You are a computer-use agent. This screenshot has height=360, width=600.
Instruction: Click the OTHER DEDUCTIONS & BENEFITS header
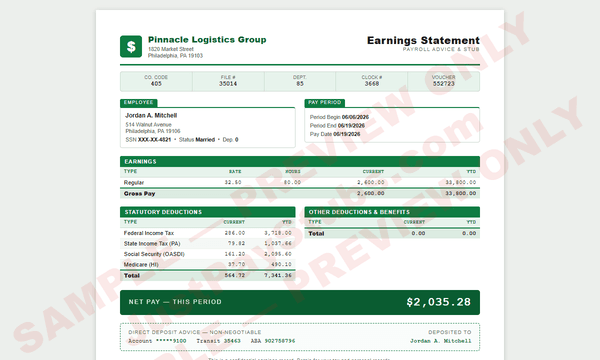tap(392, 212)
